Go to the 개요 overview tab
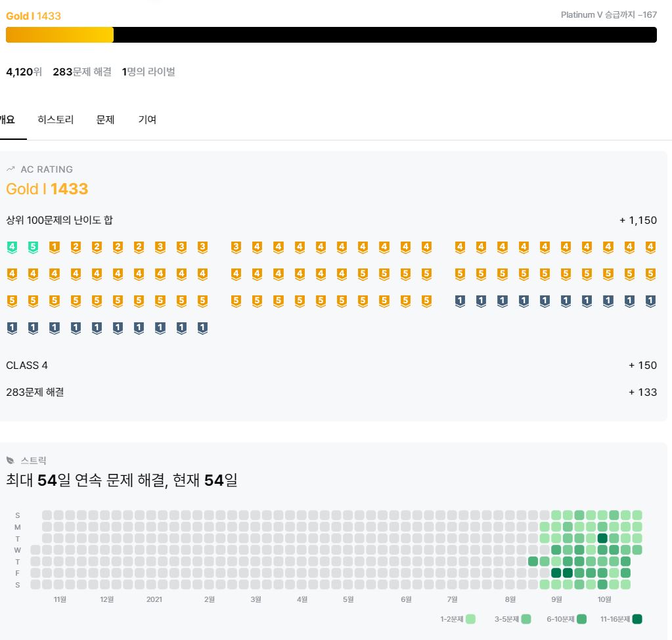Image resolution: width=672 pixels, height=640 pixels. pyautogui.click(x=8, y=119)
